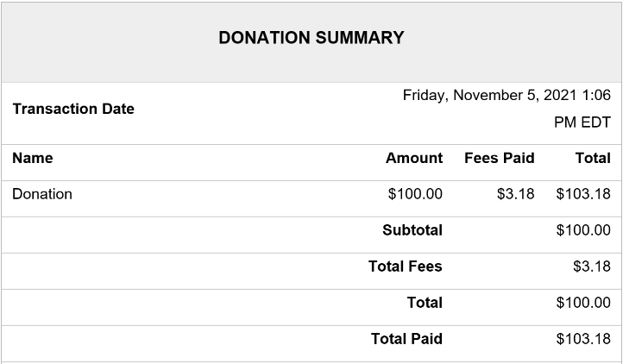Screen dimensions: 623x364
Task: Click the Subtotal label
Action: point(412,230)
